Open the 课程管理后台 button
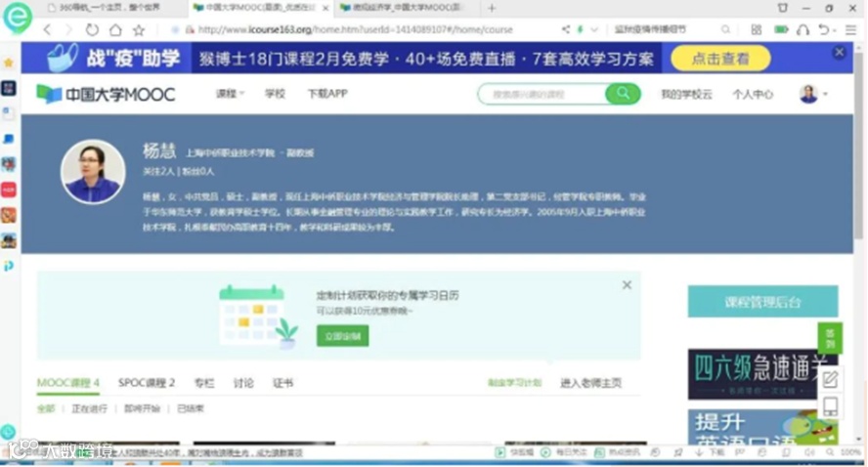The height and width of the screenshot is (467, 868). pyautogui.click(x=762, y=302)
